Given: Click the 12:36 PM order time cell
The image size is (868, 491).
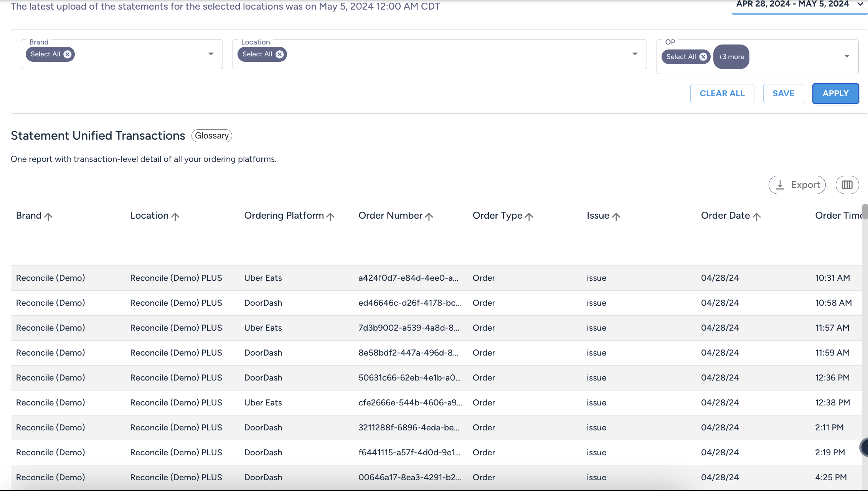Looking at the screenshot, I should (x=832, y=378).
